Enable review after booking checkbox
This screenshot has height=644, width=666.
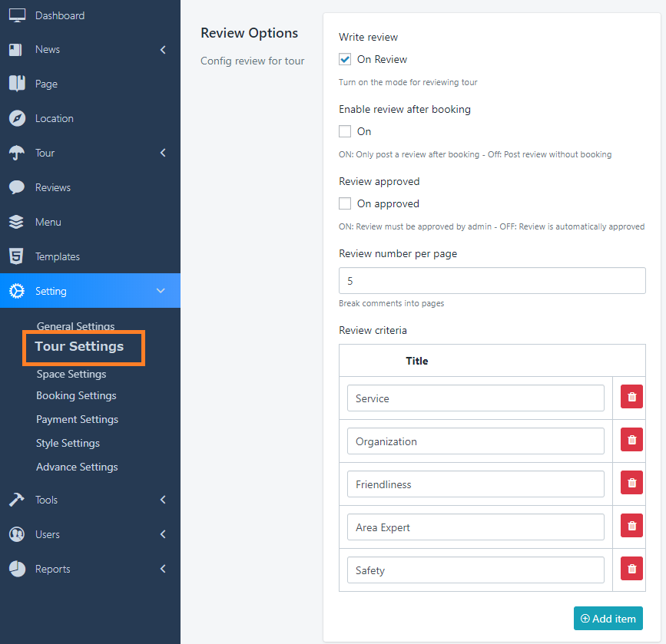(x=345, y=132)
